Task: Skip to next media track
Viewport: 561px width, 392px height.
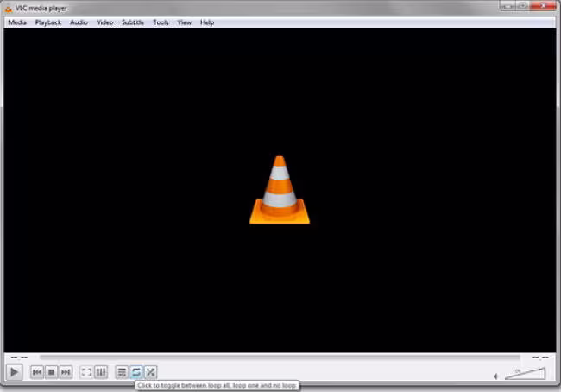Action: click(x=66, y=372)
